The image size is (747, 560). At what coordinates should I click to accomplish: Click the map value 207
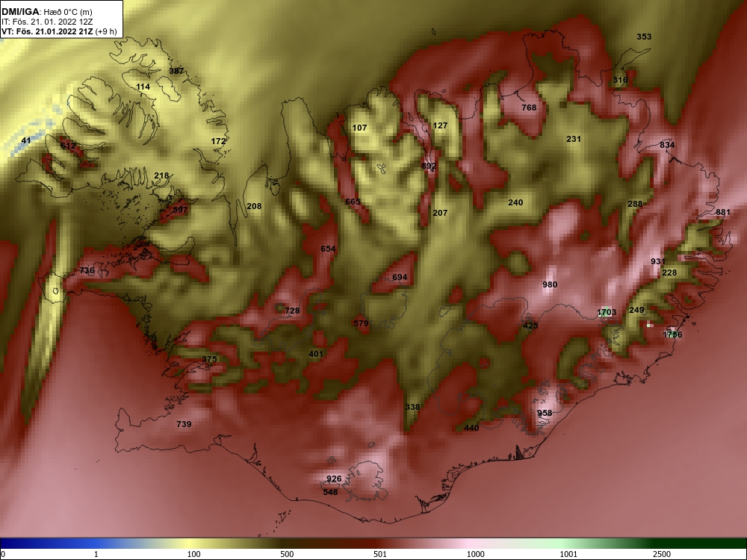(x=440, y=213)
